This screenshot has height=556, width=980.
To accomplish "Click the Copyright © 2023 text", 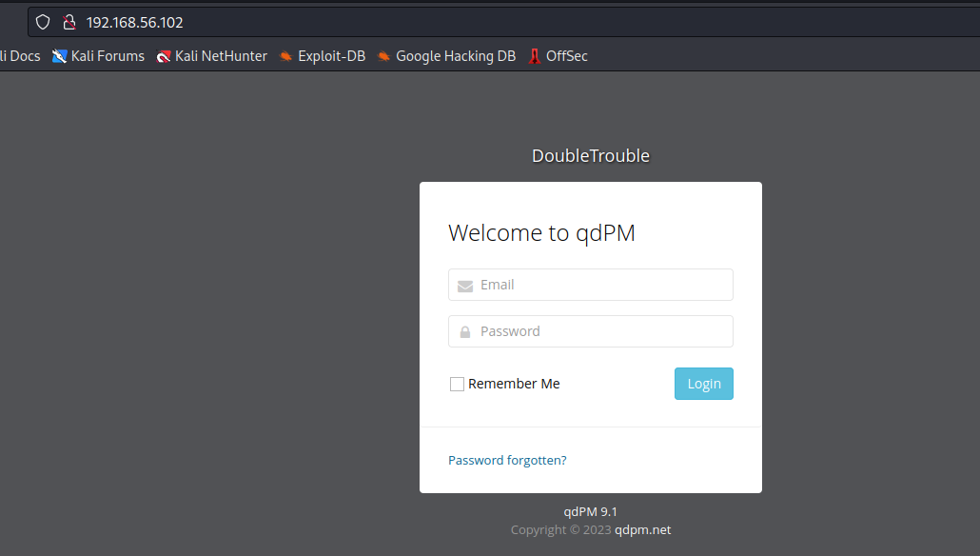I will click(560, 529).
